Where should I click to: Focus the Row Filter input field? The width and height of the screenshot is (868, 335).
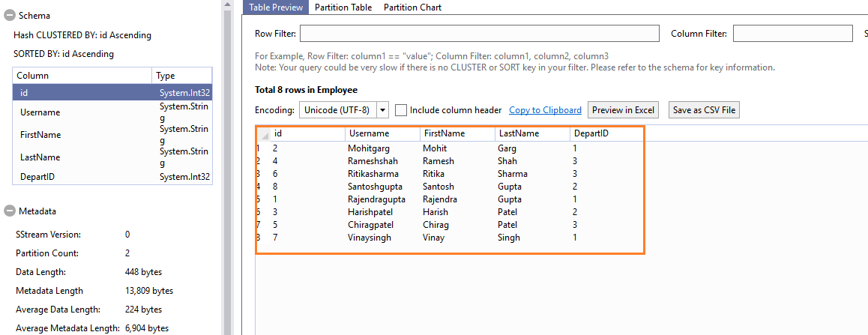click(479, 34)
